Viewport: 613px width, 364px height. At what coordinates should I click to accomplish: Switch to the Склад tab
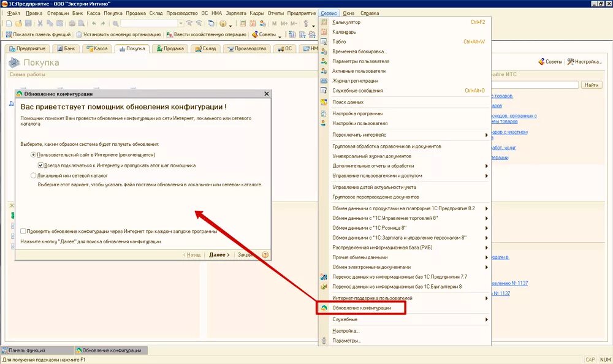pyautogui.click(x=205, y=48)
